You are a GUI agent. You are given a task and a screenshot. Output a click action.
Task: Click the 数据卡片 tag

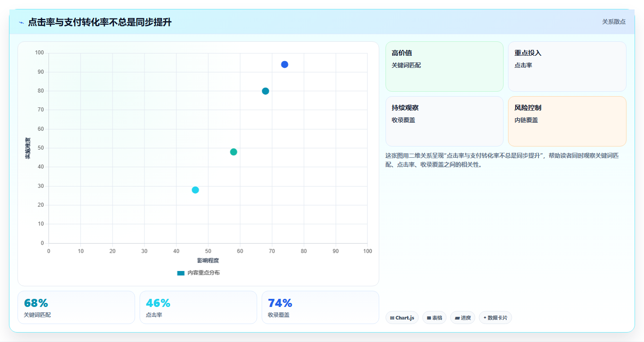(495, 318)
